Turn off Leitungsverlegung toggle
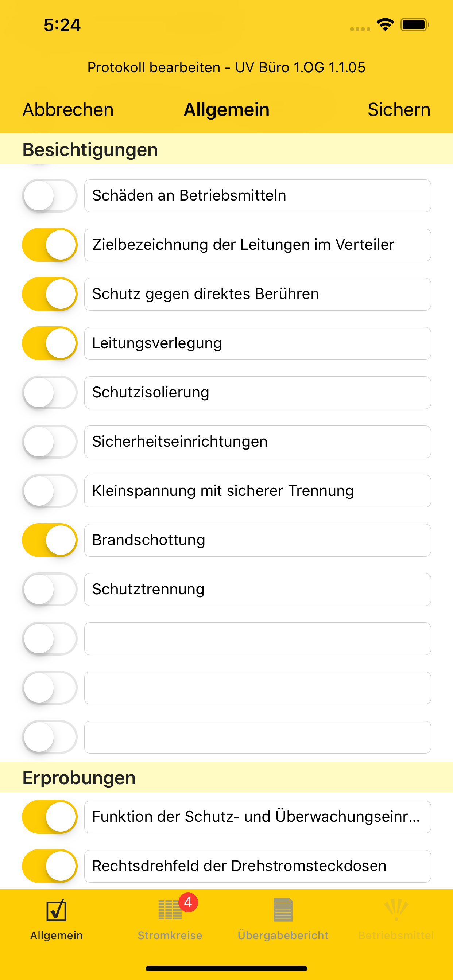Image resolution: width=453 pixels, height=980 pixels. 50,343
